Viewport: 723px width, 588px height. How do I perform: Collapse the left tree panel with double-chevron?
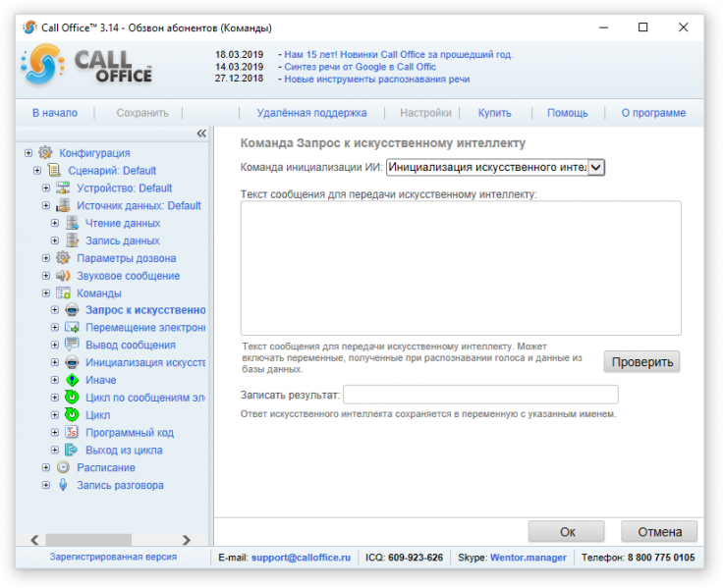pyautogui.click(x=201, y=134)
